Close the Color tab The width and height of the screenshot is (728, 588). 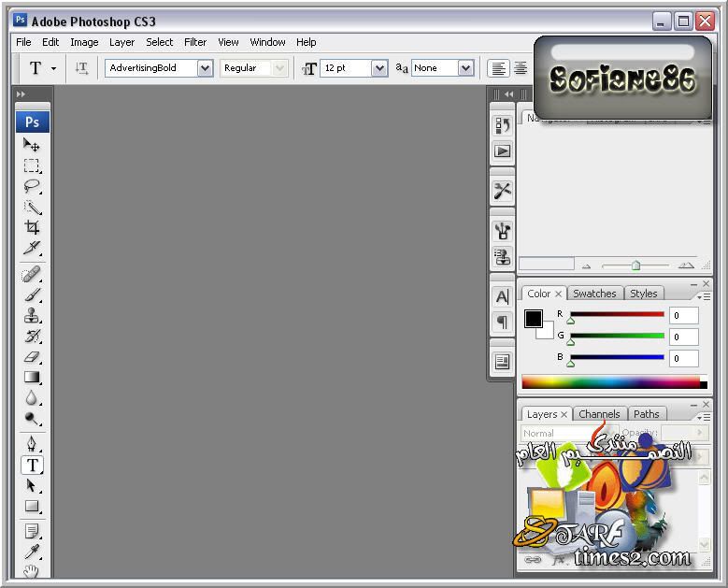tap(558, 294)
